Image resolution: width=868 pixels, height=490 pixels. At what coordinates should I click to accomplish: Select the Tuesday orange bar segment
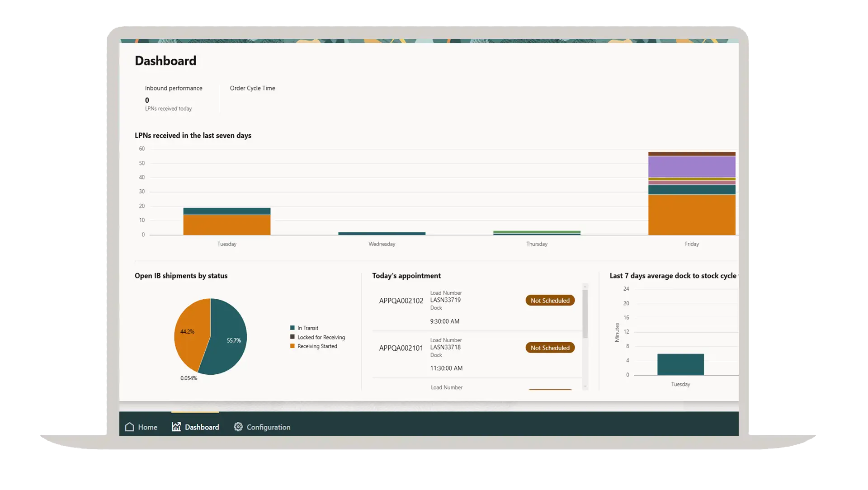pyautogui.click(x=226, y=225)
